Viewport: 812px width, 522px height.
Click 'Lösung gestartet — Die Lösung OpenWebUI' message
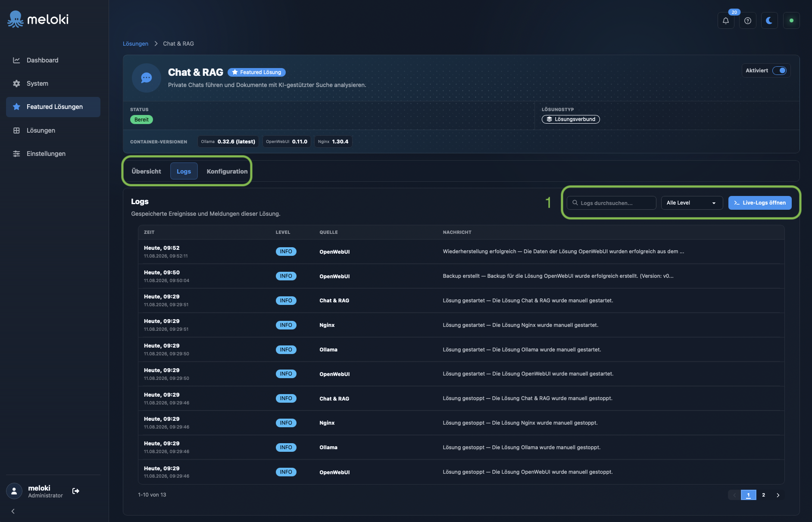(x=528, y=374)
